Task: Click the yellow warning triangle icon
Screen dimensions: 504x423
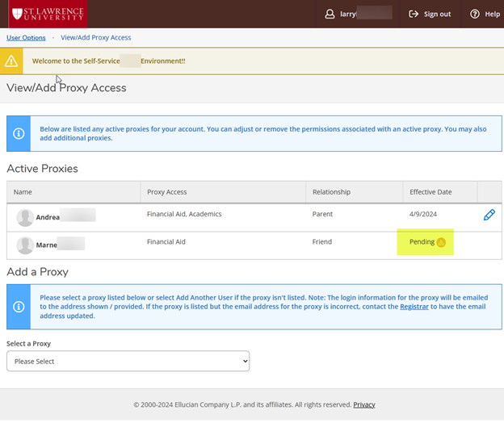Action: tap(11, 61)
